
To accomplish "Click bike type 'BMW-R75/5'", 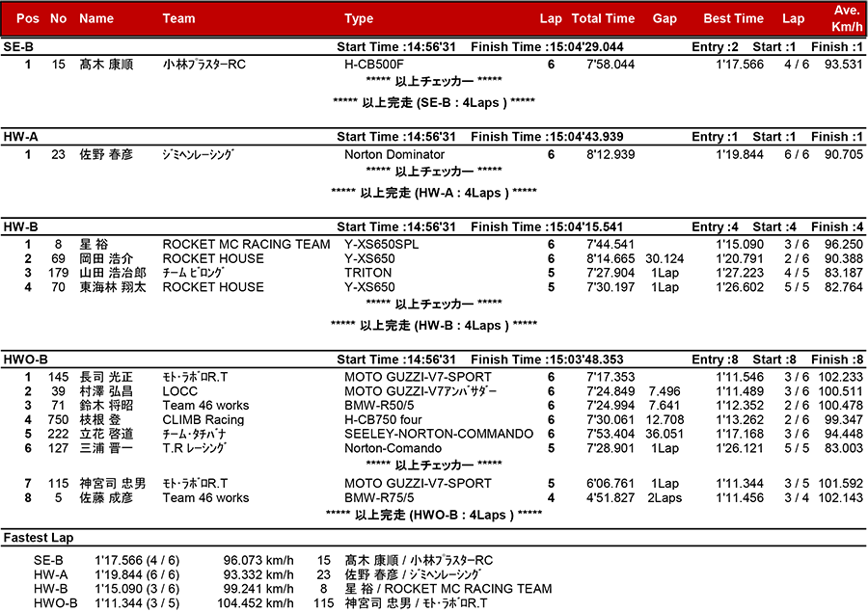I will tap(379, 498).
